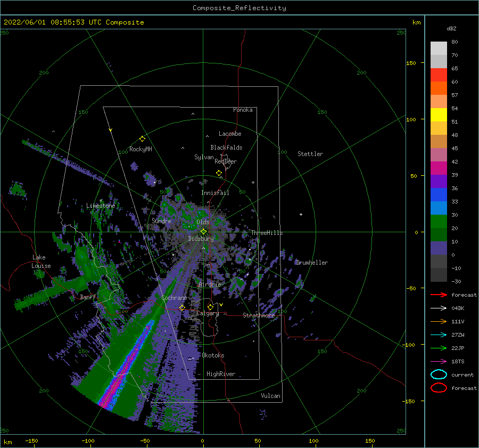Click the red forecast ellipse icon
Viewport: 479px width, 448px height.
click(439, 388)
